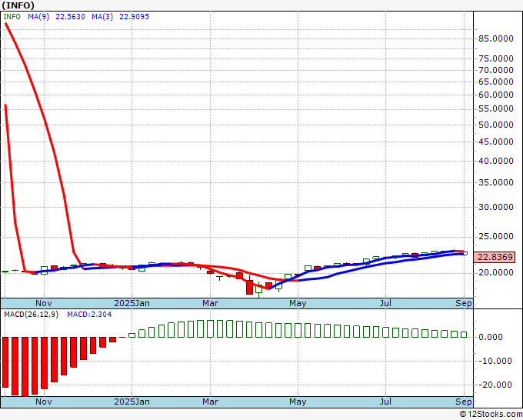This screenshot has width=523, height=420.
Task: Click the current price tag 22.8369
Action: [x=495, y=257]
